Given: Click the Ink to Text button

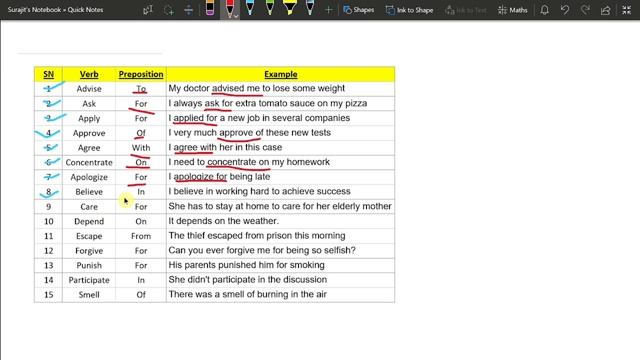Looking at the screenshot, I should [x=466, y=10].
